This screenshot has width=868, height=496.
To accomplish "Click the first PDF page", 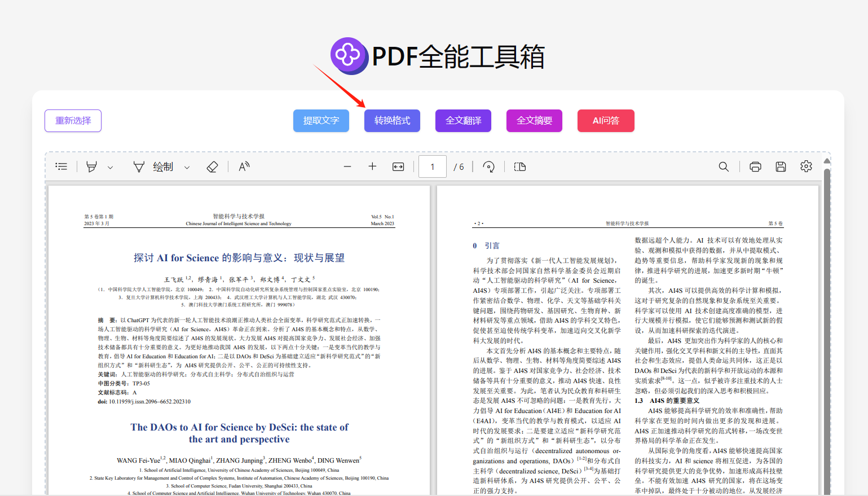I will click(x=239, y=341).
